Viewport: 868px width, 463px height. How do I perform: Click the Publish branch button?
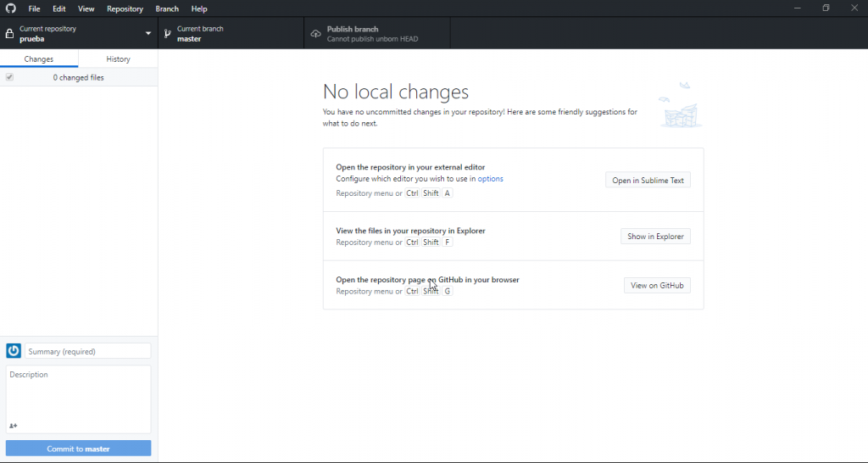377,33
